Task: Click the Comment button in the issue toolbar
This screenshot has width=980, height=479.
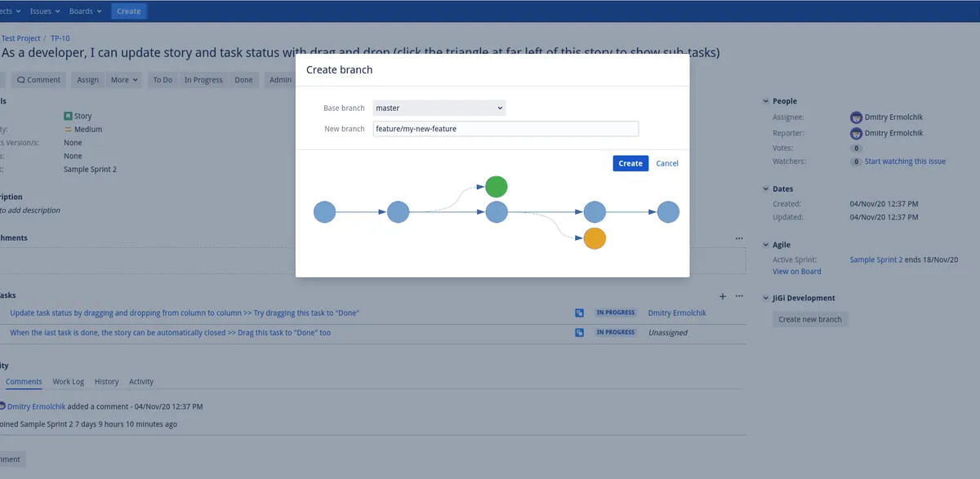Action: (38, 80)
